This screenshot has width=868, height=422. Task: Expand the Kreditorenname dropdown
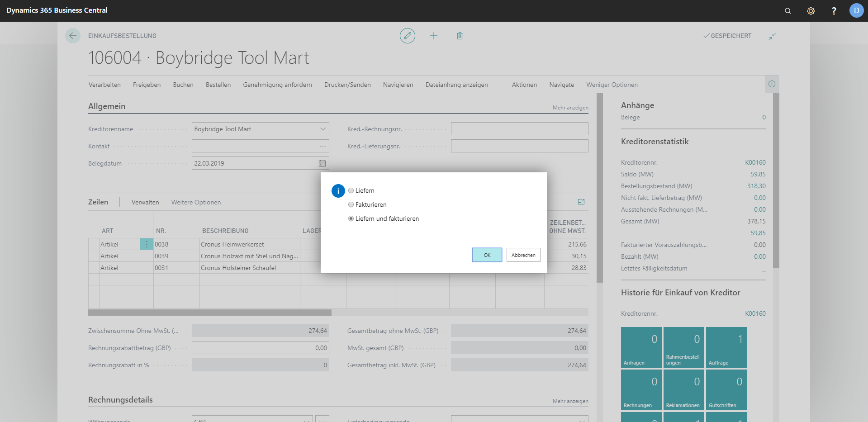coord(323,129)
